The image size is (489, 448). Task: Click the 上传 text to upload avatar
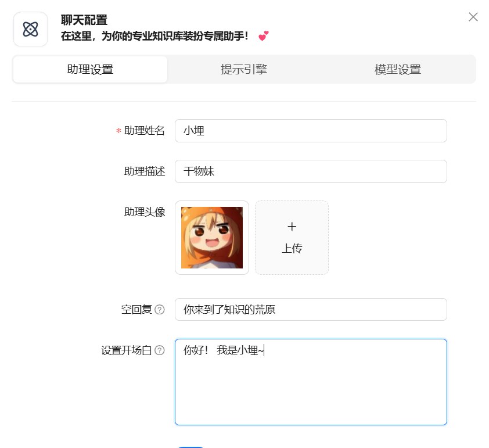click(292, 249)
